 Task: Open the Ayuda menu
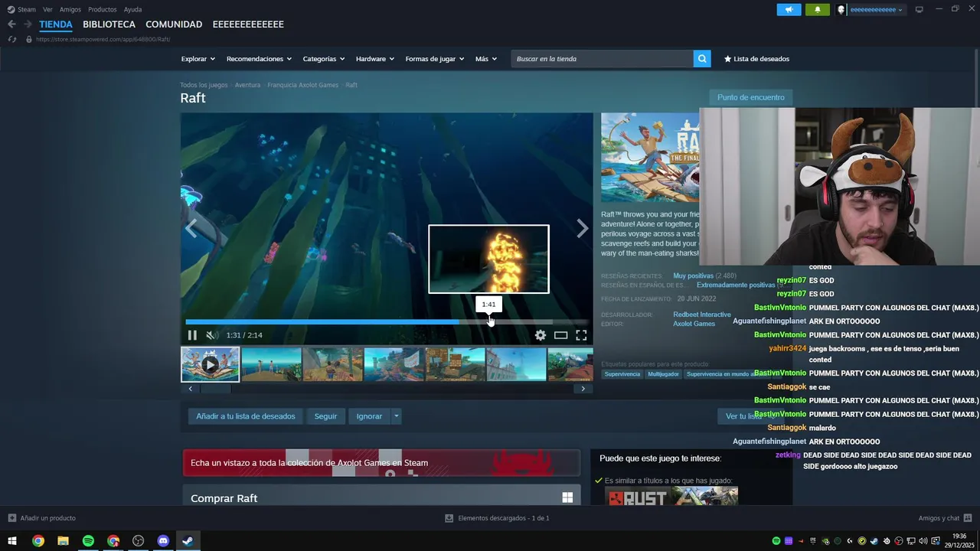click(132, 9)
